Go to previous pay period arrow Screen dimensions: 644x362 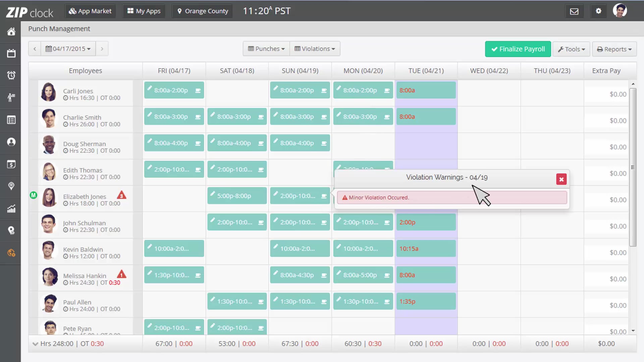coord(35,49)
